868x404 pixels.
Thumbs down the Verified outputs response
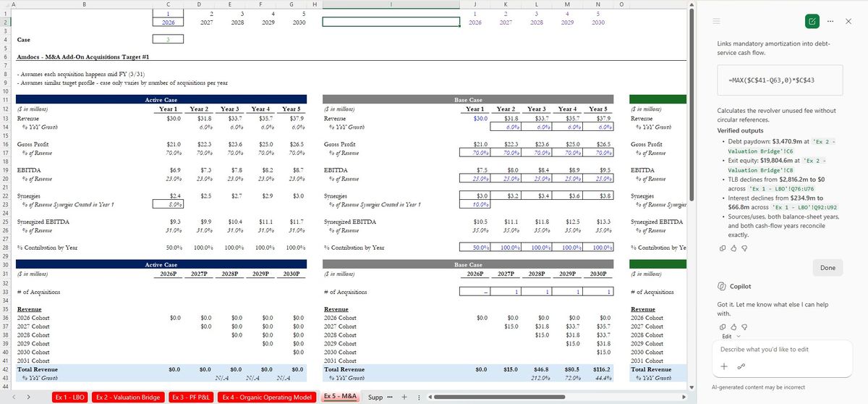[x=744, y=248]
